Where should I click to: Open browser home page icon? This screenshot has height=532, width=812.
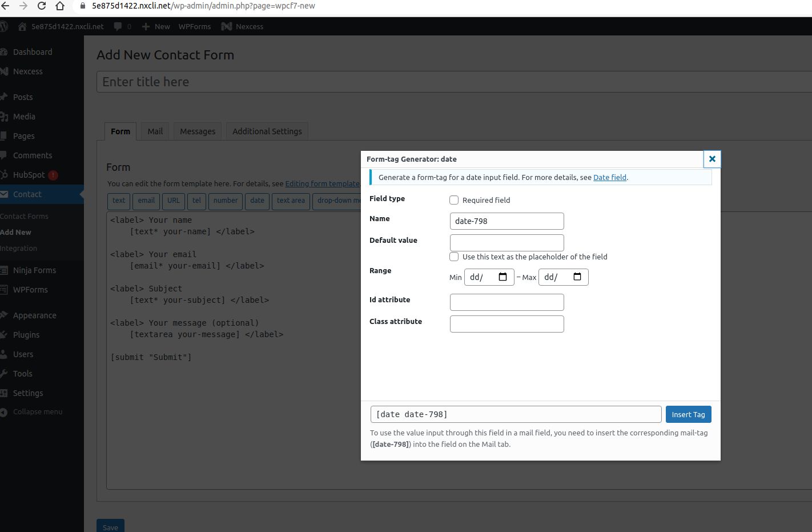(x=60, y=6)
